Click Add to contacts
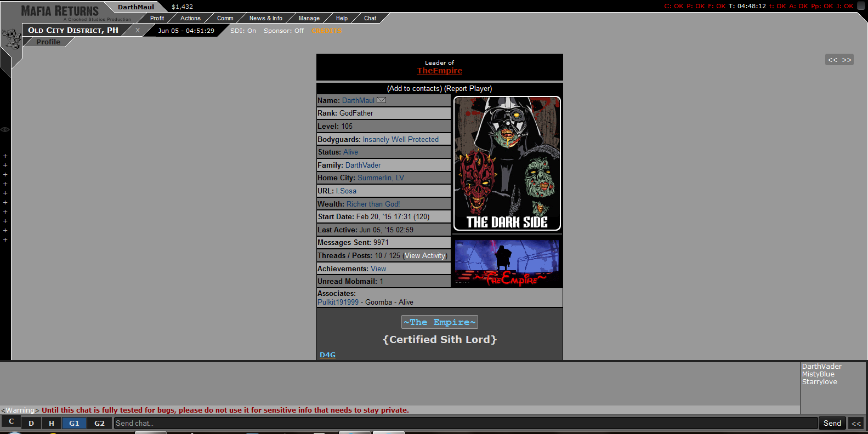 pos(415,88)
